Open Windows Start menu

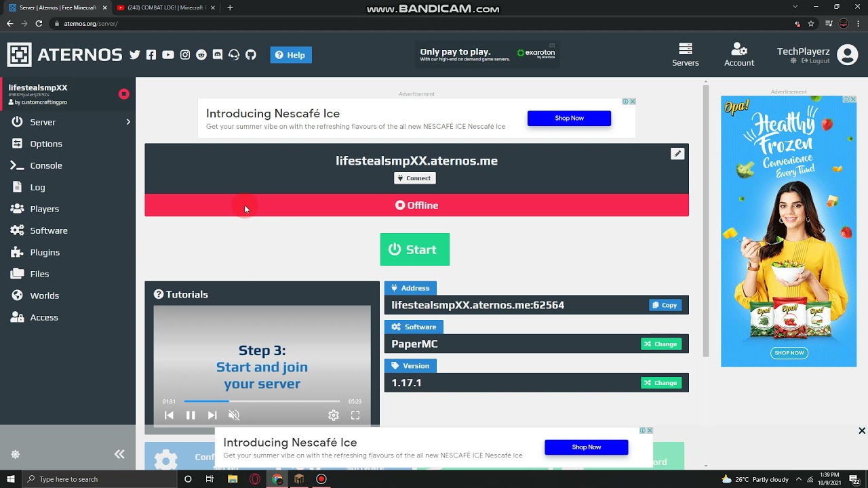[x=10, y=479]
